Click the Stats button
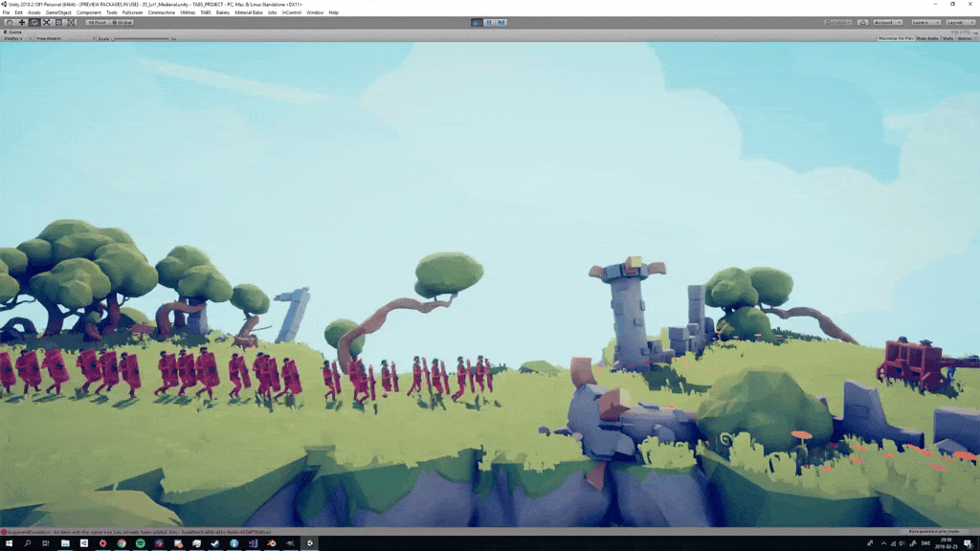Viewport: 980px width, 551px height. [947, 38]
